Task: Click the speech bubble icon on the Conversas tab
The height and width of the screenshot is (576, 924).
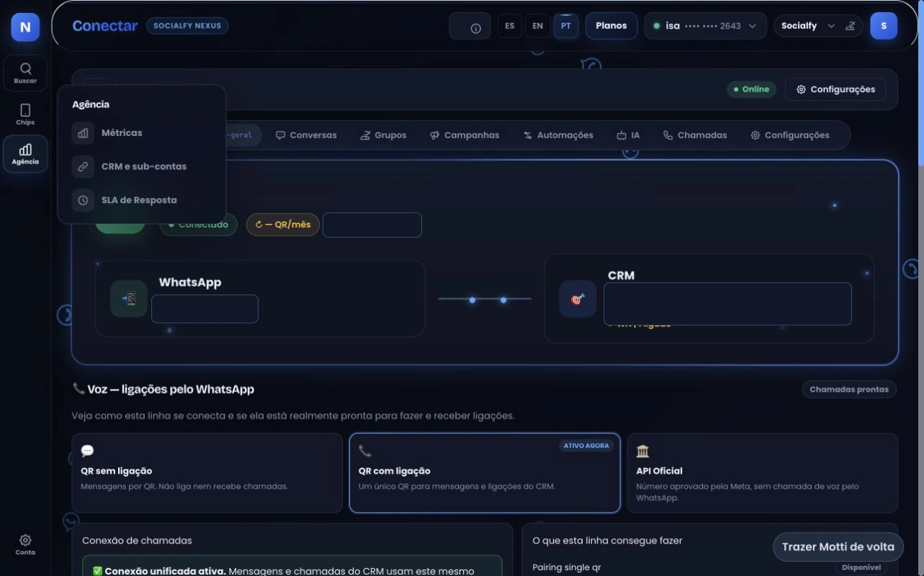Action: pos(281,135)
